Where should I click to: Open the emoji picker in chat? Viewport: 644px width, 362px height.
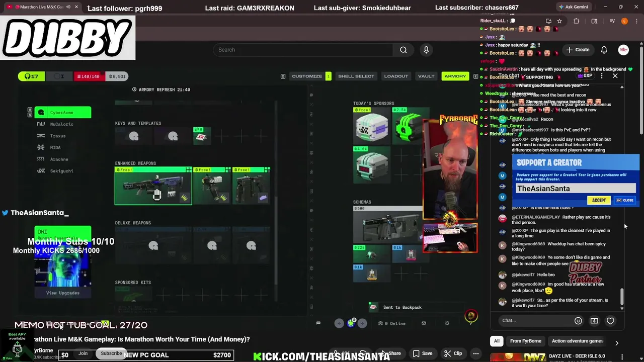tap(578, 321)
